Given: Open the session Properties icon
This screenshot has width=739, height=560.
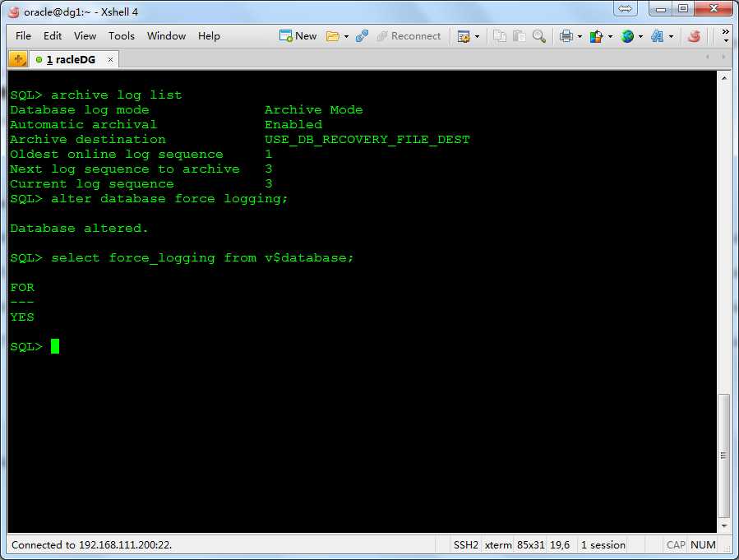Looking at the screenshot, I should [x=464, y=36].
